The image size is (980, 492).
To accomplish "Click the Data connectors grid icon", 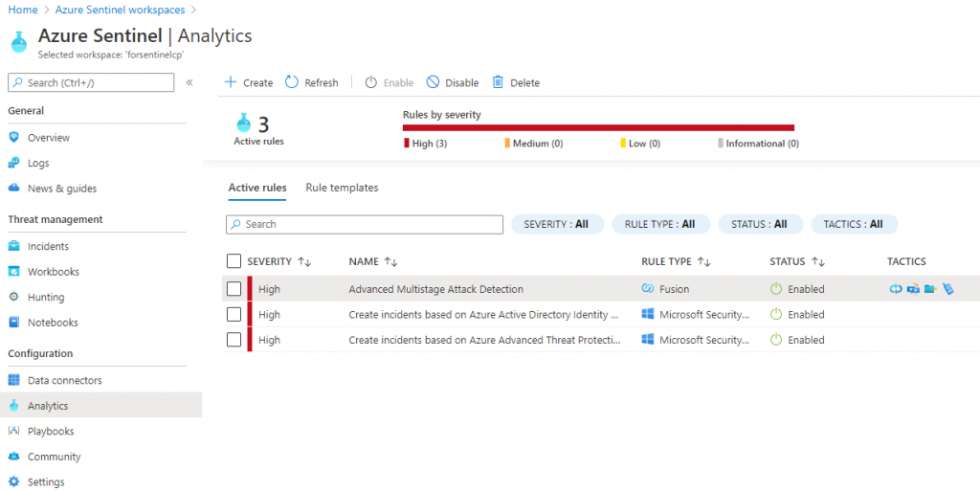I will [x=13, y=380].
